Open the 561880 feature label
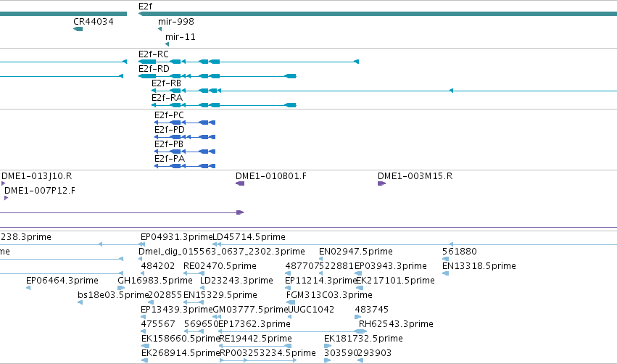The image size is (617, 364). (459, 252)
